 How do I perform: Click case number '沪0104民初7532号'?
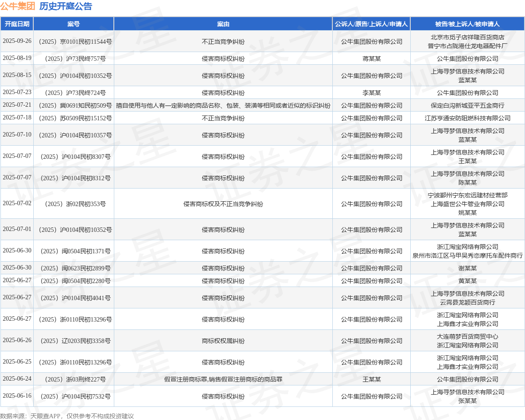coord(75,396)
